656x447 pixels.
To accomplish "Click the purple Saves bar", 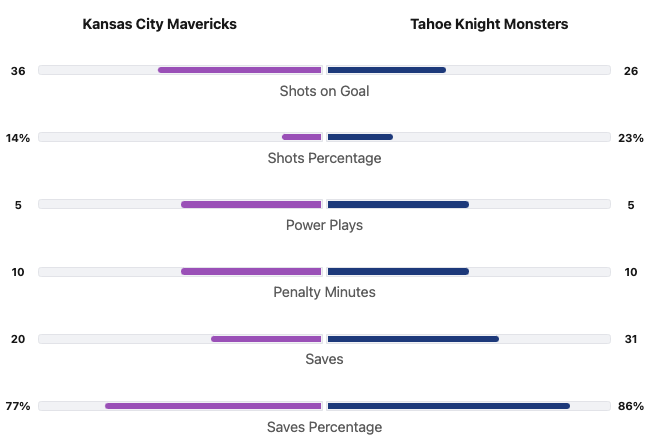I will click(266, 339).
